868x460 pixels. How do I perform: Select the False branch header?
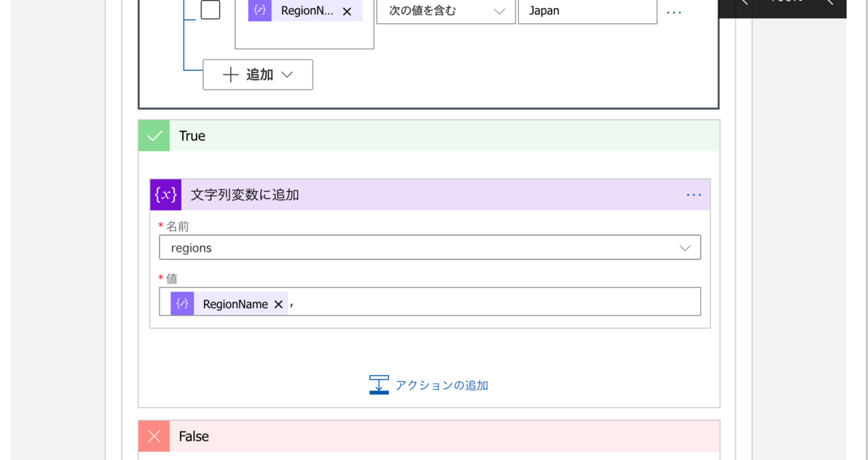point(429,436)
